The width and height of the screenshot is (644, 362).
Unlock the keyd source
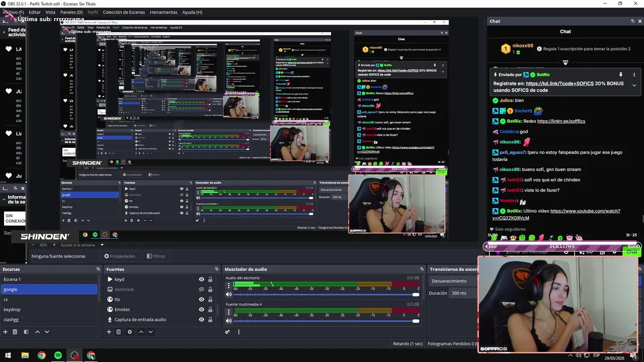tap(210, 280)
